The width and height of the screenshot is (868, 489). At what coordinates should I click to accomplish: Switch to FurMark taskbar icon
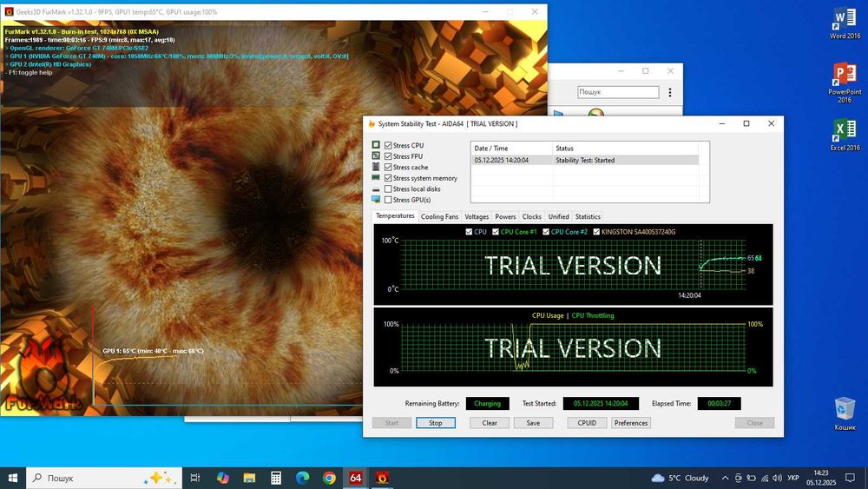[x=382, y=478]
